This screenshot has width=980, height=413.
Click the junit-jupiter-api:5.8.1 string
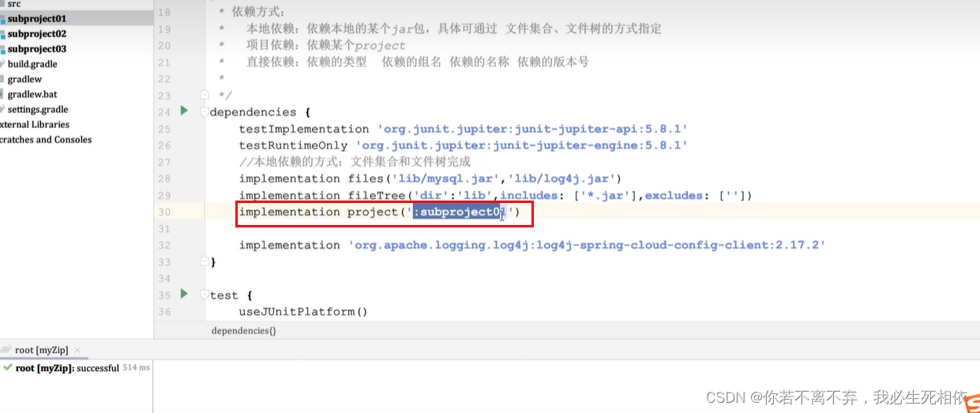pyautogui.click(x=533, y=129)
